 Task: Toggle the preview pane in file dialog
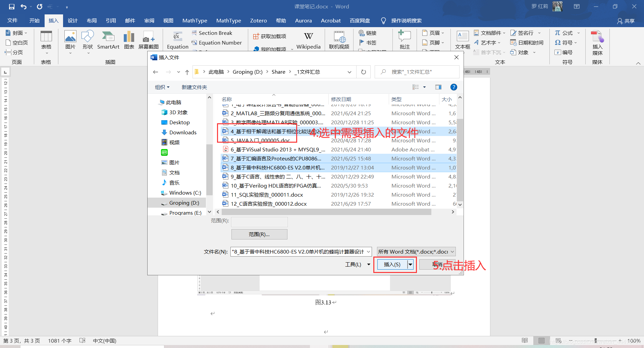(x=438, y=87)
